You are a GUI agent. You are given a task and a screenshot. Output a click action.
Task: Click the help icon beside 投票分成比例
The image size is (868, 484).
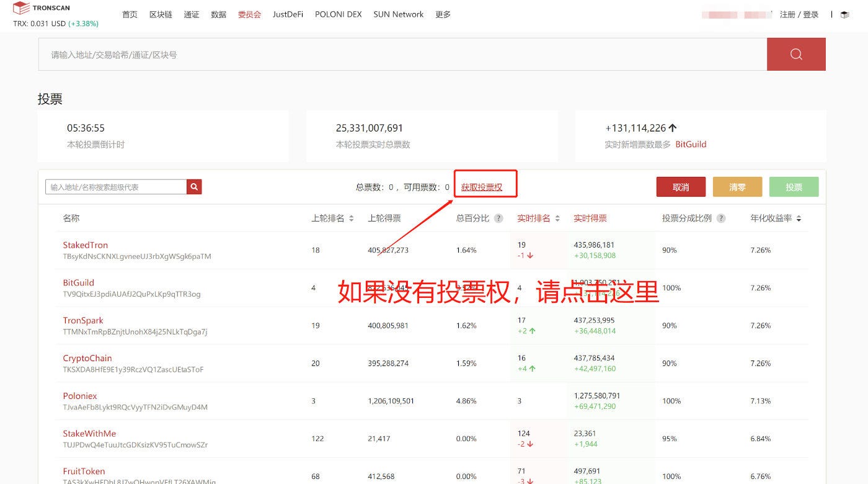(x=721, y=218)
